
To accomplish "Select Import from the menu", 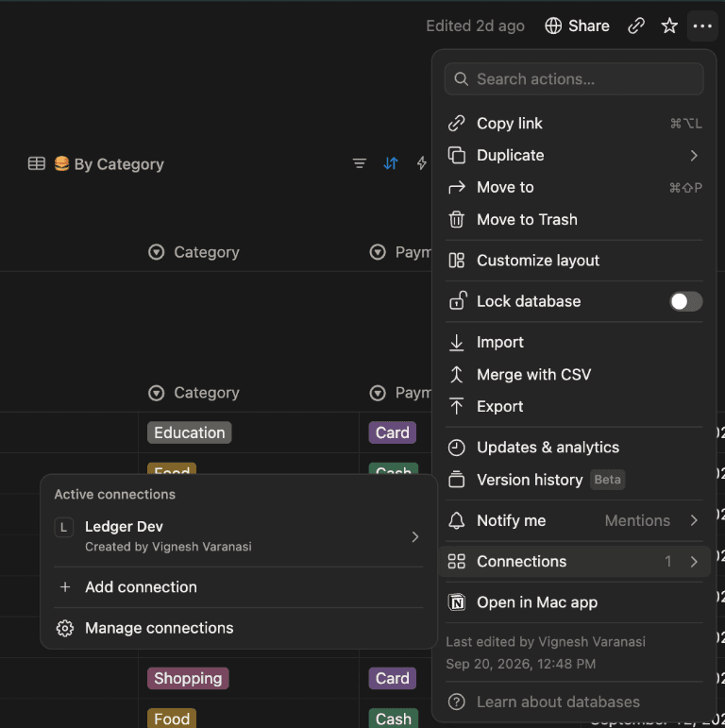I will click(x=574, y=343).
